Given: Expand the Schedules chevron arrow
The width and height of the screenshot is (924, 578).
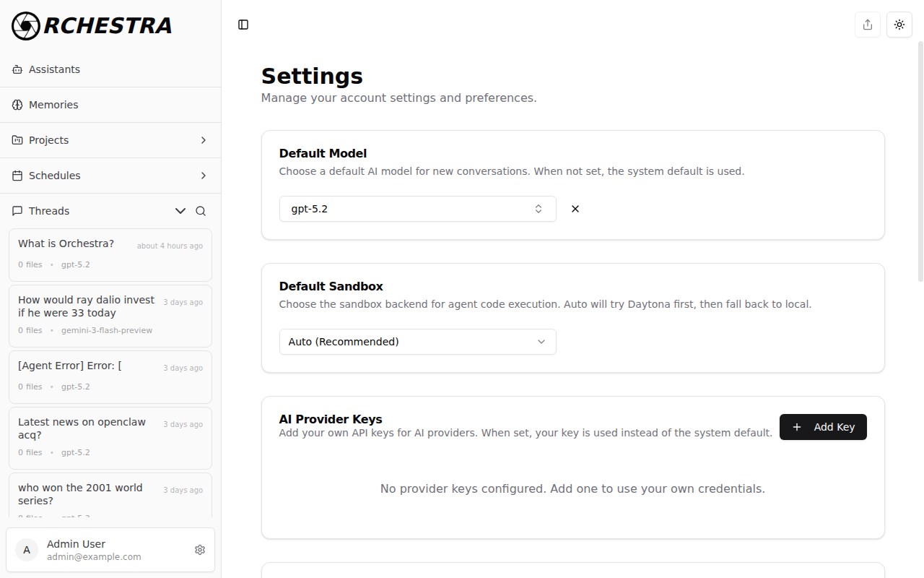Looking at the screenshot, I should [204, 176].
